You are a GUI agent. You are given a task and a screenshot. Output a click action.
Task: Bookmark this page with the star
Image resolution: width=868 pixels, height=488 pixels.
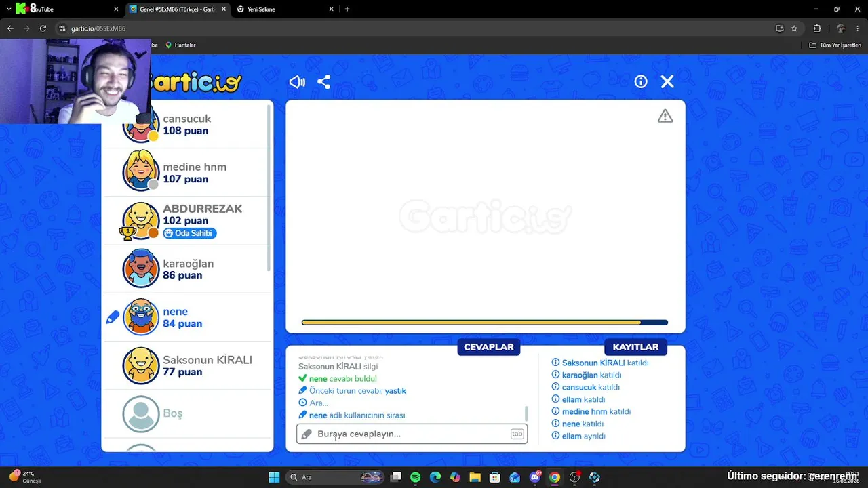click(794, 28)
